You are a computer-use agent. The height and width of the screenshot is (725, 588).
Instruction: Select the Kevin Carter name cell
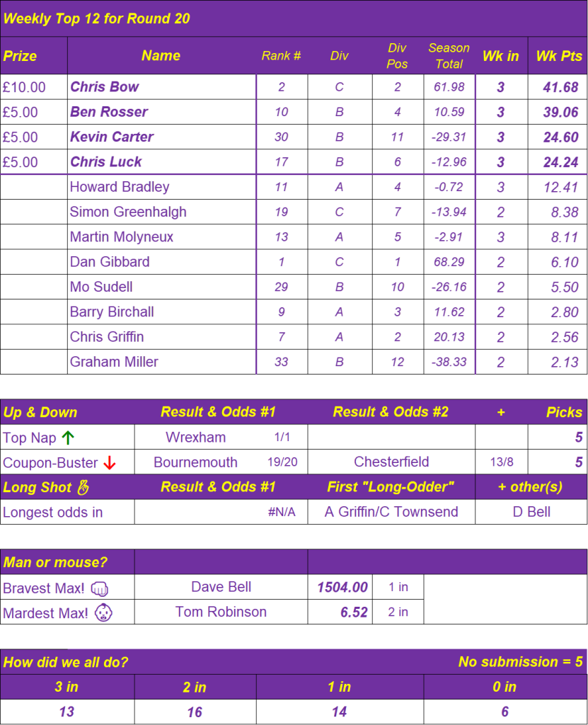point(162,137)
